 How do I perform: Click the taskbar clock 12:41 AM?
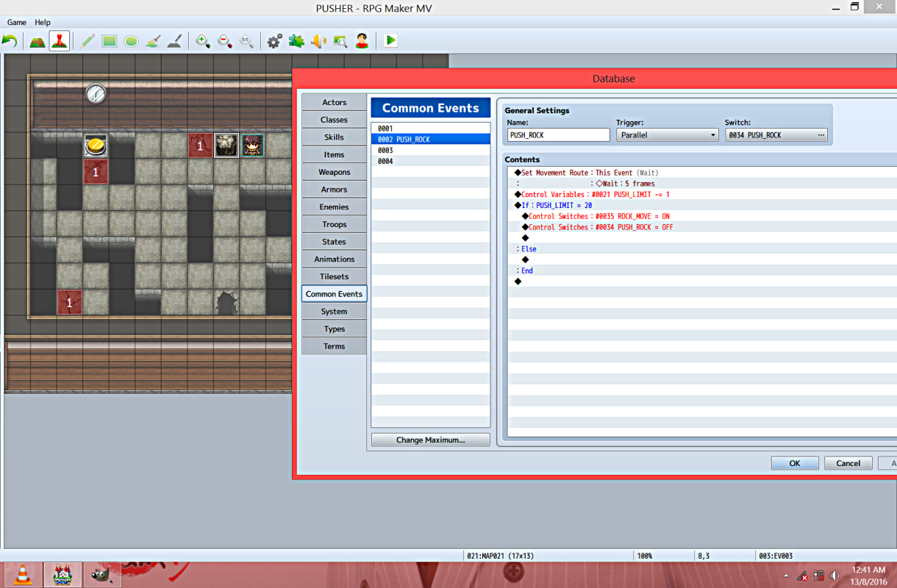tap(870, 569)
